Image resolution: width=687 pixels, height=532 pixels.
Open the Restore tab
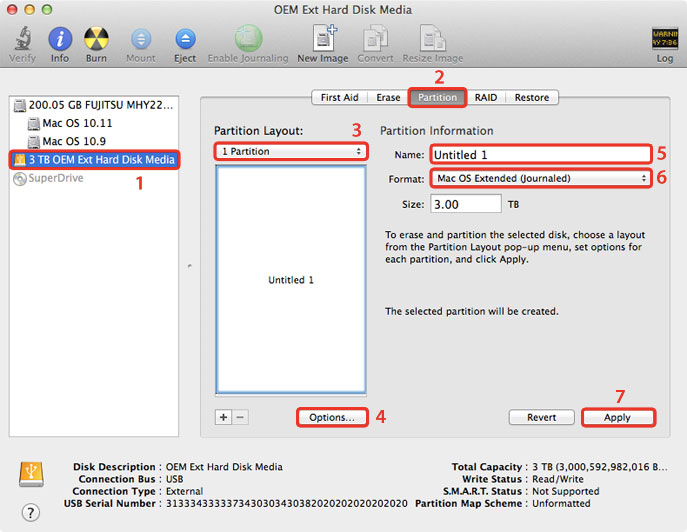(532, 98)
